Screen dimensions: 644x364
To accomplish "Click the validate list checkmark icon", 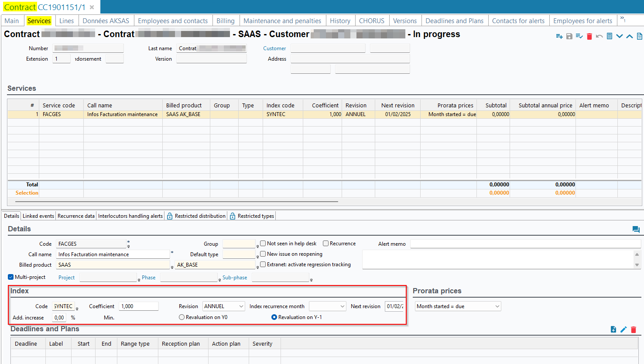I will [579, 36].
